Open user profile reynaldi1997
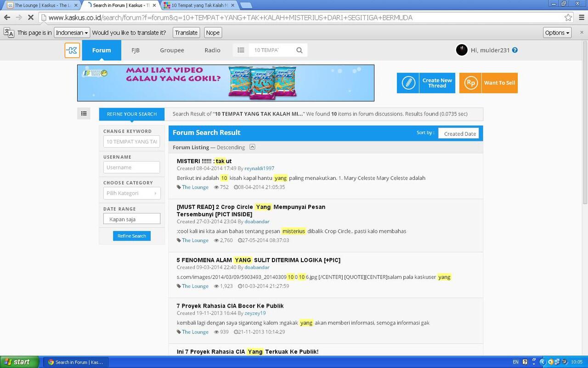Viewport: 588px width, 368px height. pos(259,168)
